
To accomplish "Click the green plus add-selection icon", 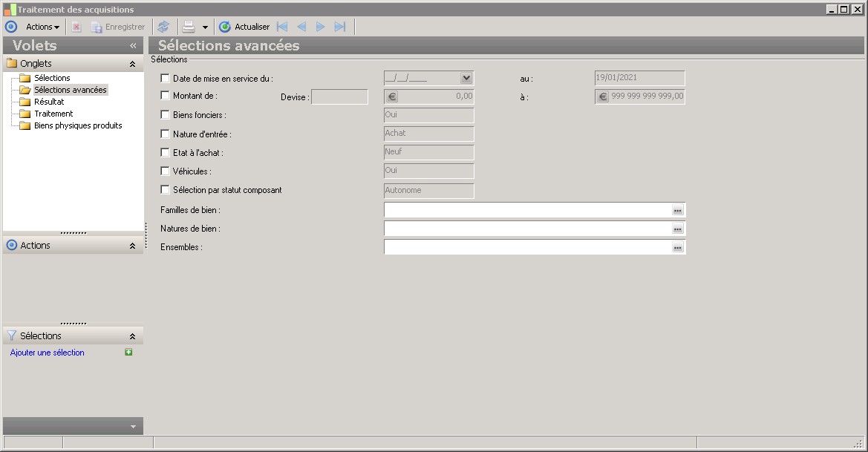I will click(128, 352).
